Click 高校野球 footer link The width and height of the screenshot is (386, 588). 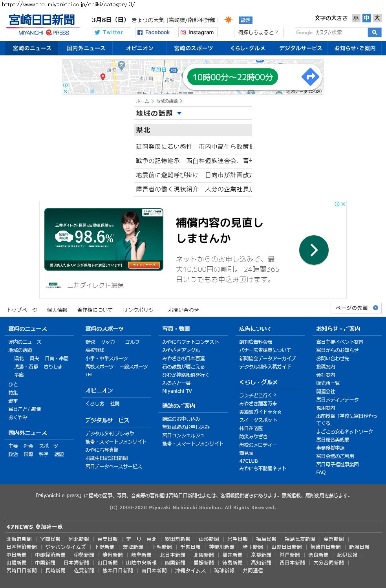point(95,350)
